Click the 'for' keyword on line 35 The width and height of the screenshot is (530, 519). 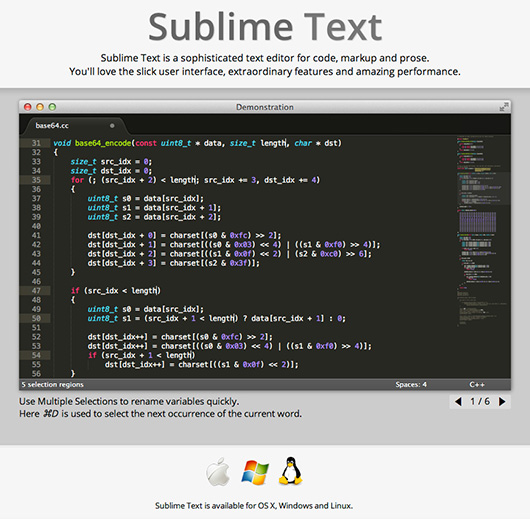pyautogui.click(x=77, y=180)
